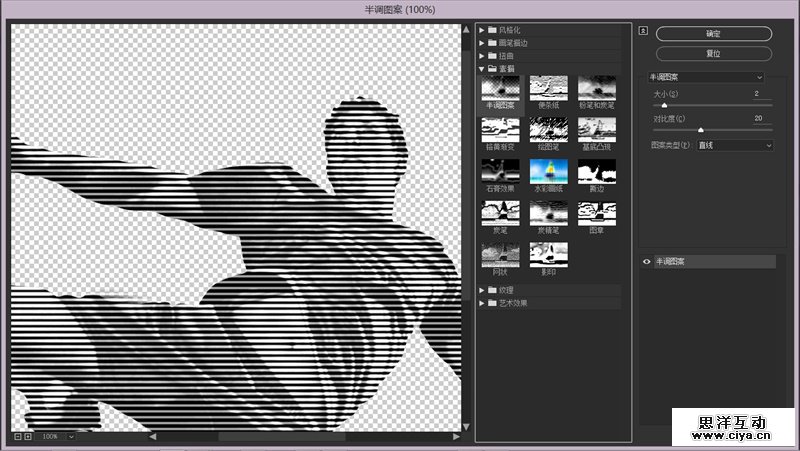Click the 确定 button

click(x=713, y=33)
